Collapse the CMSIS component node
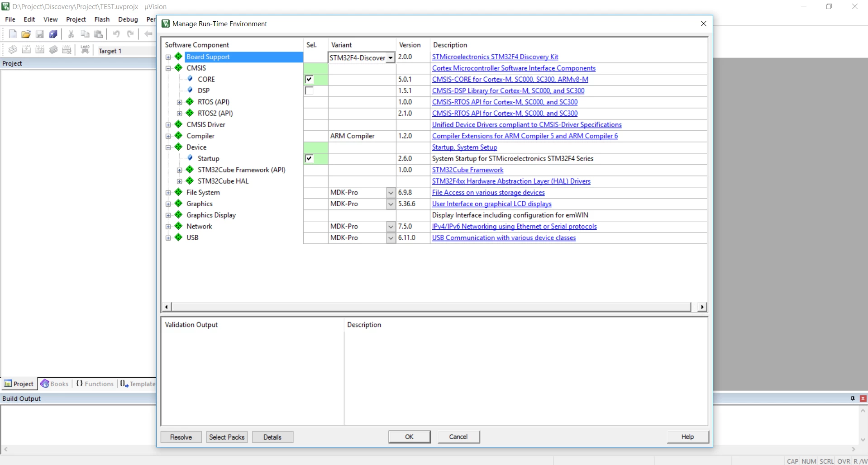Viewport: 868px width, 465px height. pos(168,68)
